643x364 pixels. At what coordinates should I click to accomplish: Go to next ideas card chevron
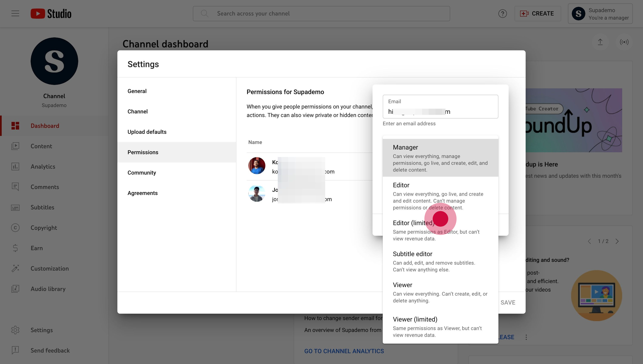coord(617,241)
